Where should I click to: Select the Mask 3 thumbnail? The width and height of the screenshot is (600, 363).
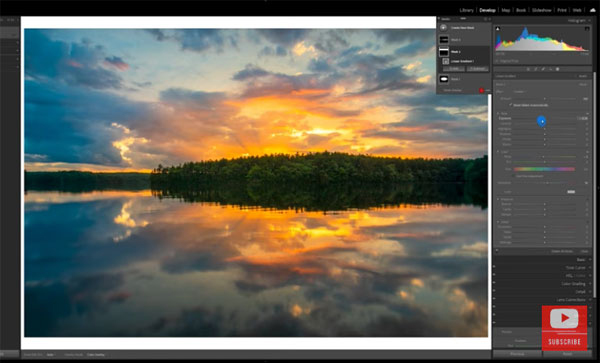(x=444, y=39)
